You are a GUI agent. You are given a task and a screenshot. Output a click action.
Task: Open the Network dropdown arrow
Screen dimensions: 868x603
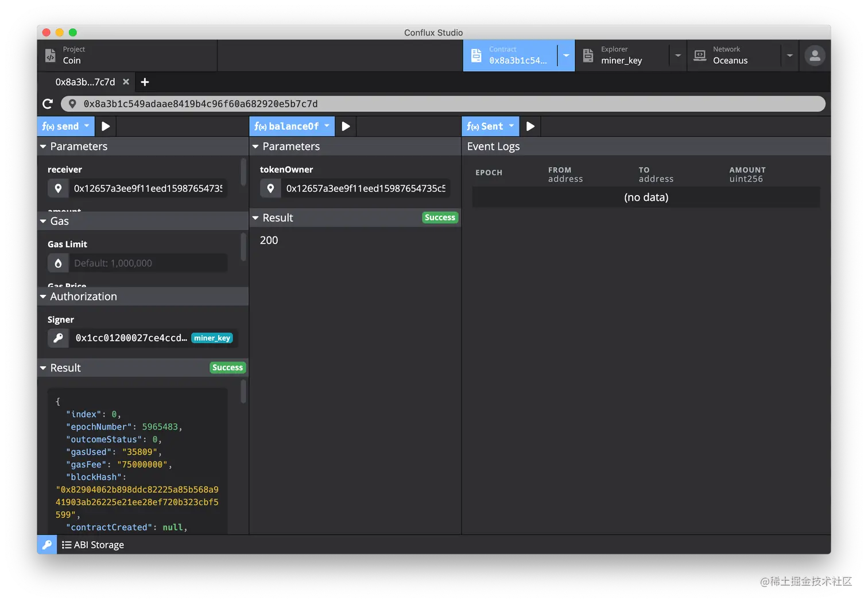click(790, 55)
